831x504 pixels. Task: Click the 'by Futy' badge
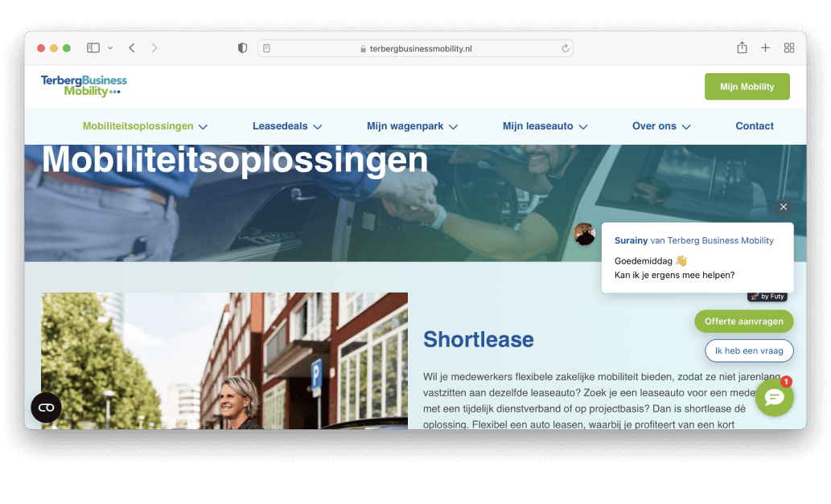[767, 296]
